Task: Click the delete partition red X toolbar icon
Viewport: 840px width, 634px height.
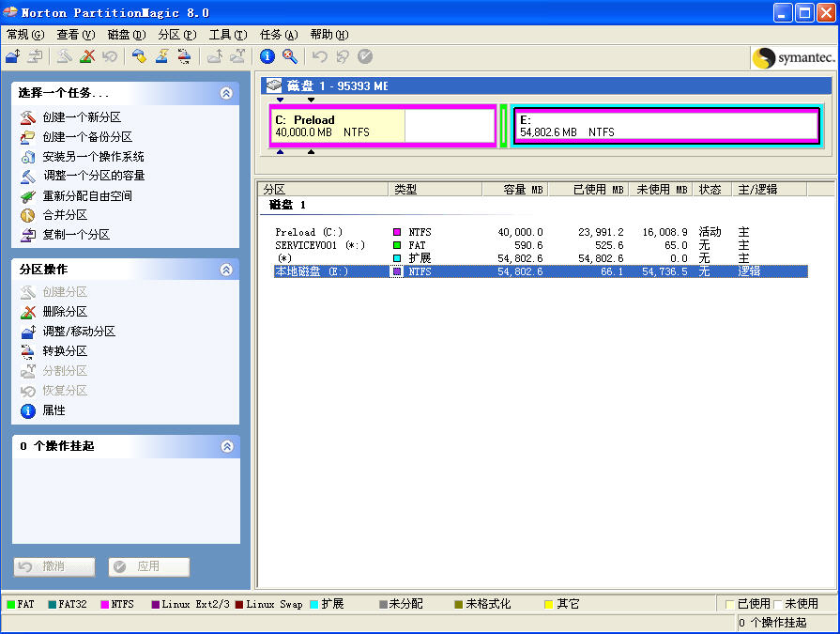Action: click(x=86, y=56)
